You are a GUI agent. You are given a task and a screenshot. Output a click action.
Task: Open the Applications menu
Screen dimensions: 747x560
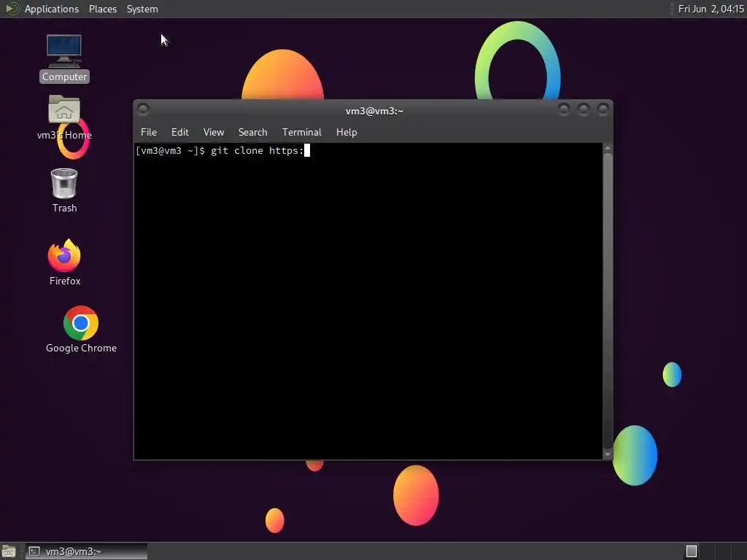pyautogui.click(x=52, y=9)
